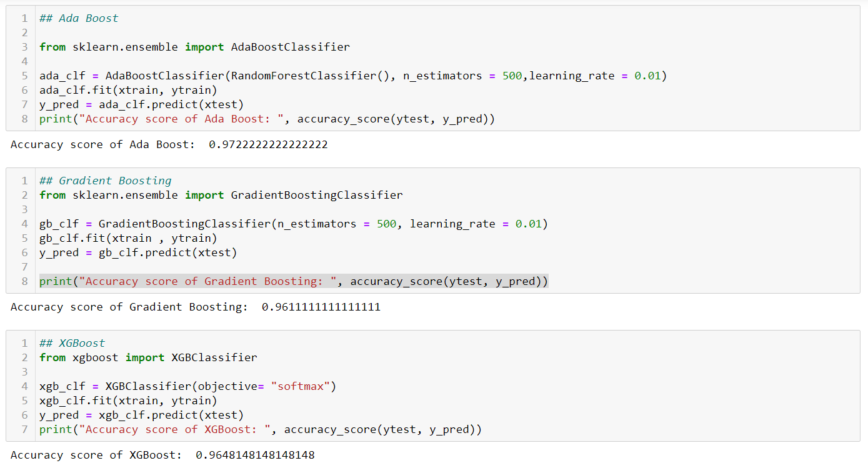
Task: Click the gb_clf.fit(xtrain , ytrain) line
Action: pyautogui.click(x=128, y=238)
